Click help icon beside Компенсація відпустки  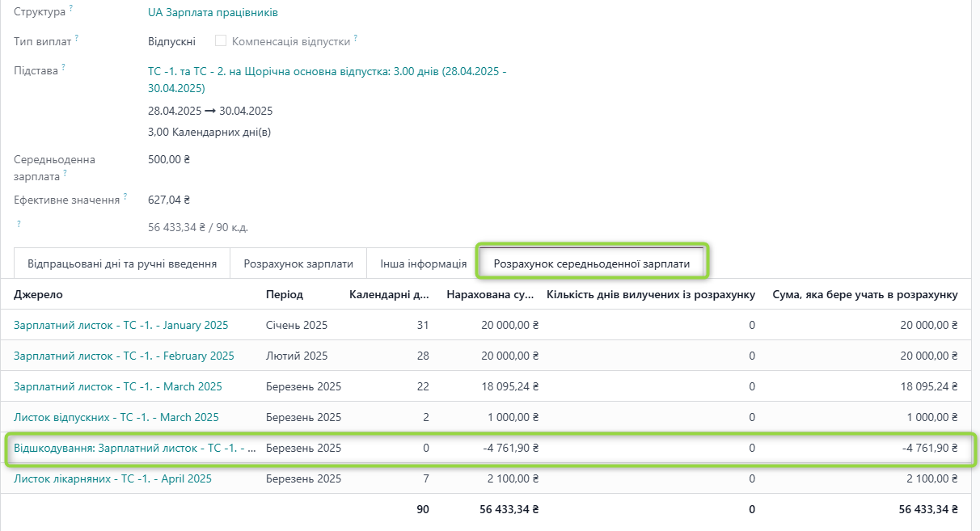pos(355,37)
